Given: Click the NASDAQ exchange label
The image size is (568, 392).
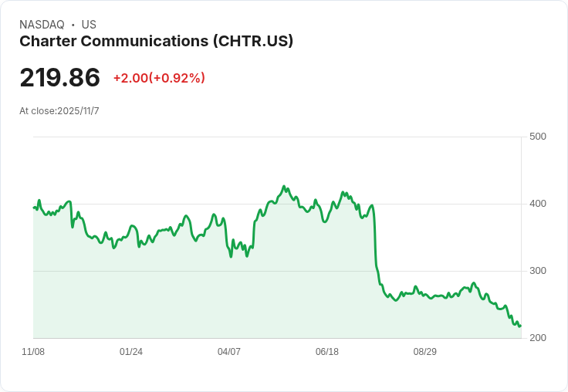Looking at the screenshot, I should coord(42,24).
